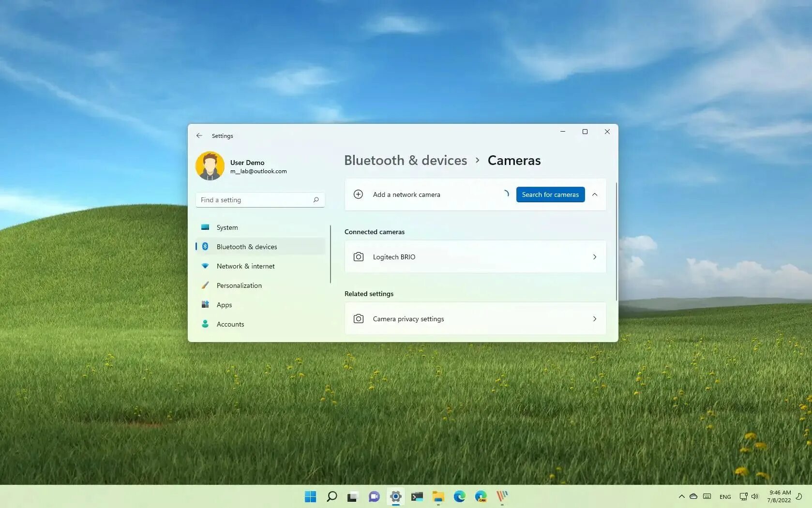Open Network & internet settings
The height and width of the screenshot is (508, 812).
coord(260,266)
